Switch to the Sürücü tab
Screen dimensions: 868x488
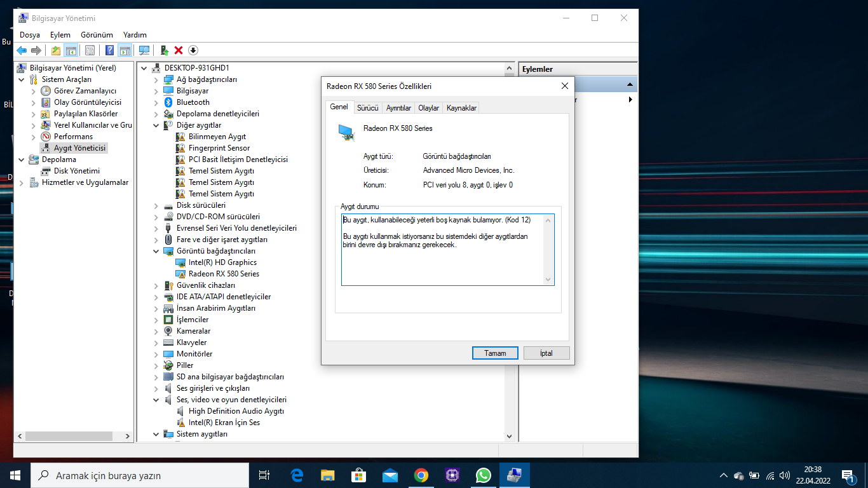pos(367,108)
